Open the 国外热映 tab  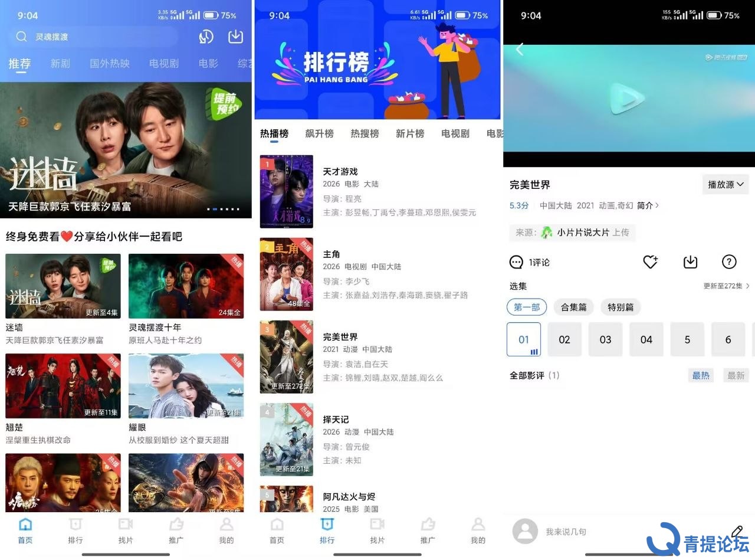(110, 63)
